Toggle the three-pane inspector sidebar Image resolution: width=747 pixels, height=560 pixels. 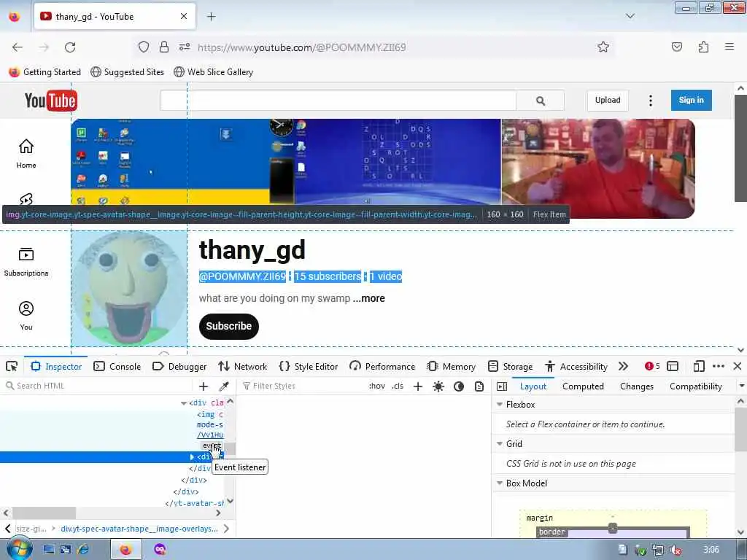click(x=502, y=386)
